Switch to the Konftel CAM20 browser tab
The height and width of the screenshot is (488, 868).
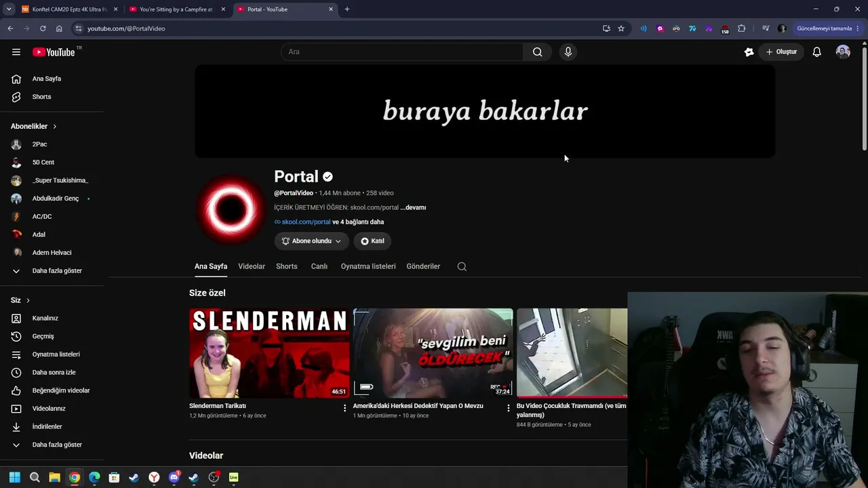click(x=69, y=9)
